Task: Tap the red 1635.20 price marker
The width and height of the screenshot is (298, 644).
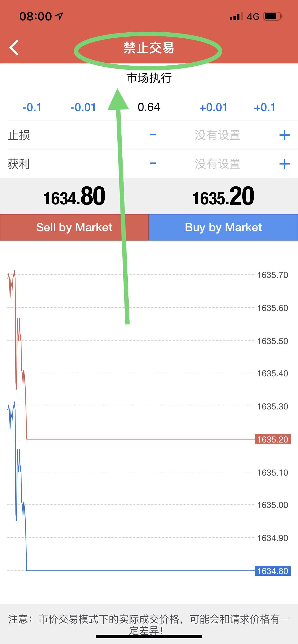Action: pos(273,439)
